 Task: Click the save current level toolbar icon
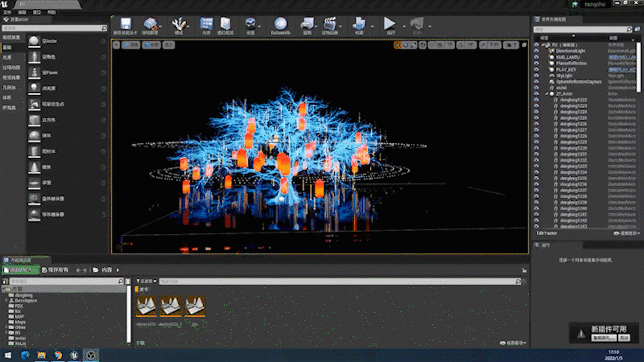coord(125,24)
